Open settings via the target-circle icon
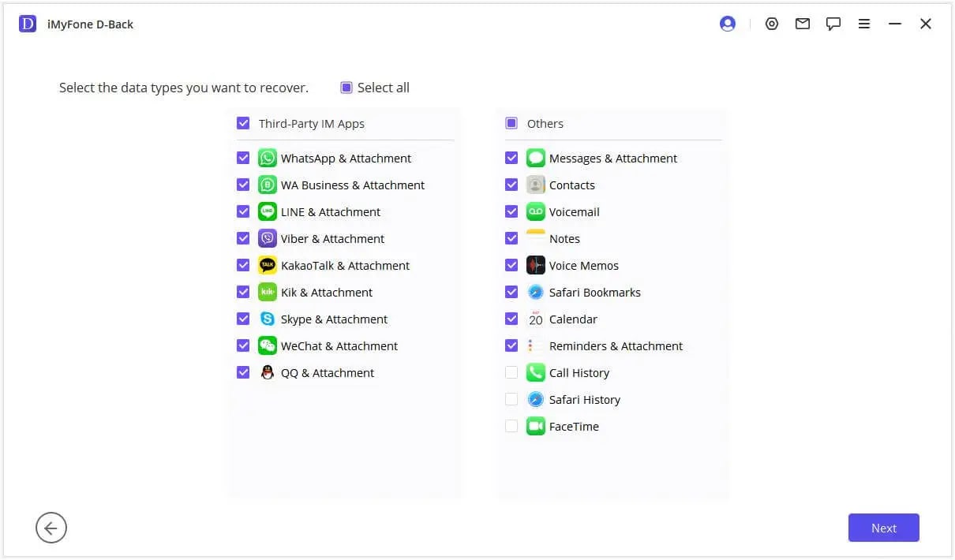This screenshot has height=560, width=955. coord(772,24)
